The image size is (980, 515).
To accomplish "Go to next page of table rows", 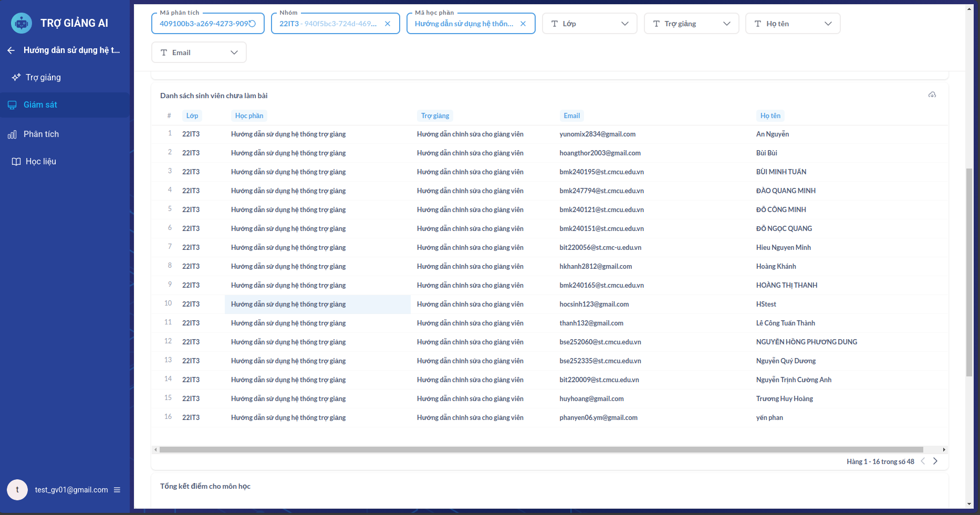I will 935,461.
